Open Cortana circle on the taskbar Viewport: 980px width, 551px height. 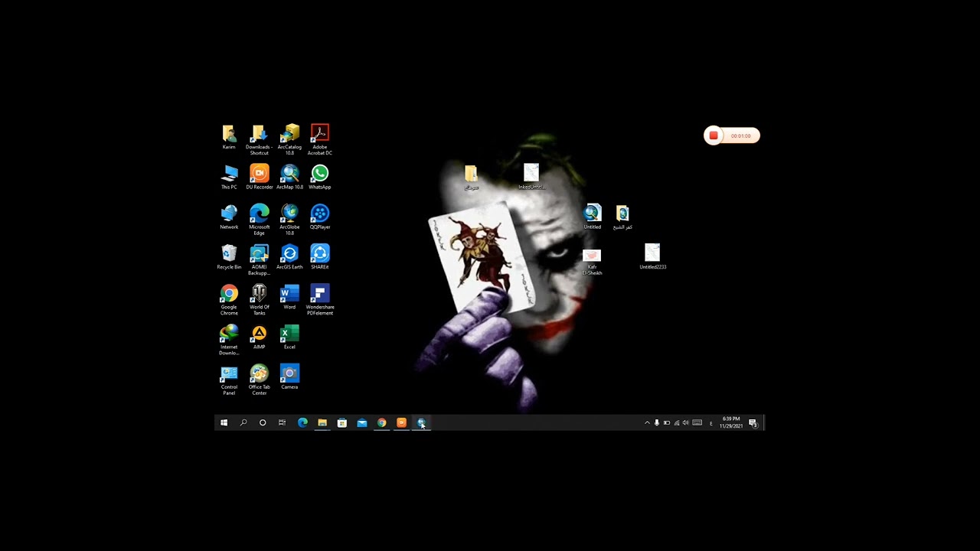point(263,422)
